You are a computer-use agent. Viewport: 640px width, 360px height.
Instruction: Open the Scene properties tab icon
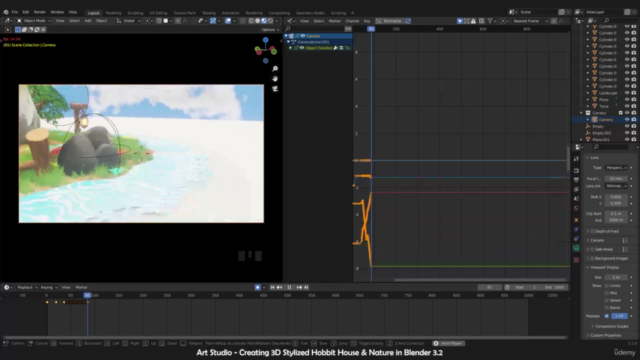(576, 199)
